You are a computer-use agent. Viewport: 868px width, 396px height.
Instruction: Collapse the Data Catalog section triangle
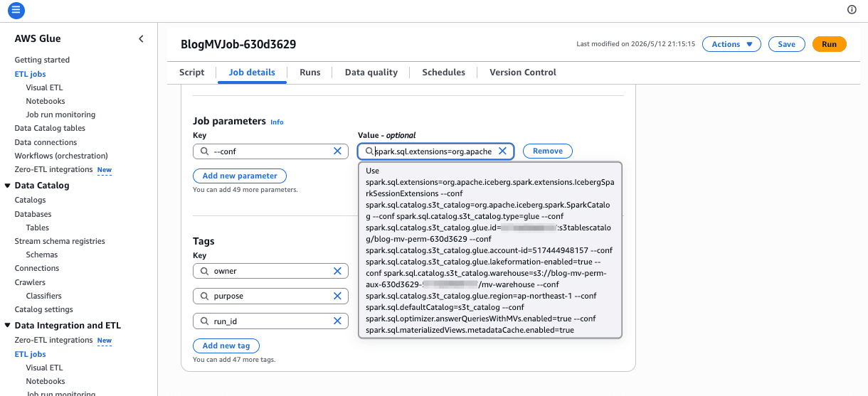(8, 186)
